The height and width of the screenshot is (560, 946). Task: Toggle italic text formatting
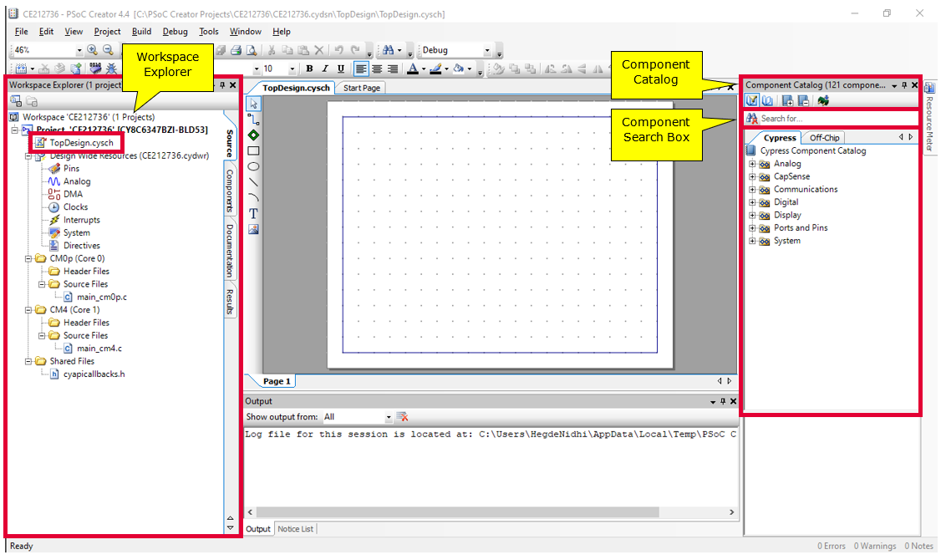click(x=325, y=69)
